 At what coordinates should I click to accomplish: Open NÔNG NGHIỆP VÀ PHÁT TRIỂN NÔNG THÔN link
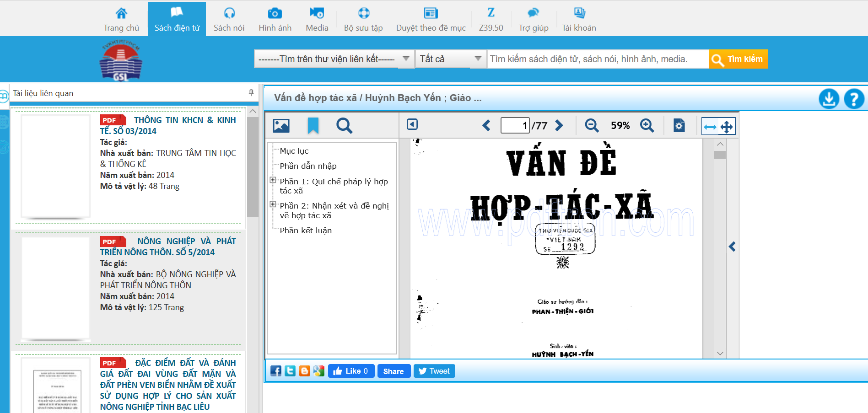168,247
